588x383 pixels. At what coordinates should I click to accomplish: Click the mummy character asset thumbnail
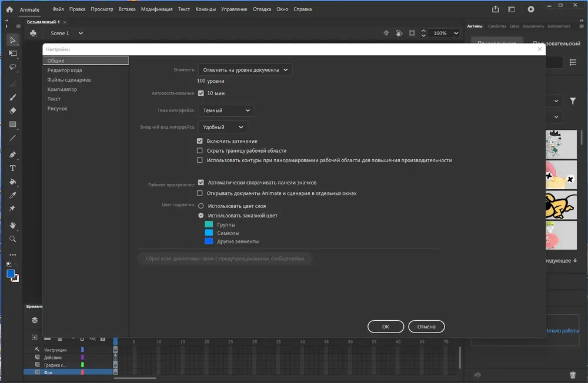pos(561,145)
